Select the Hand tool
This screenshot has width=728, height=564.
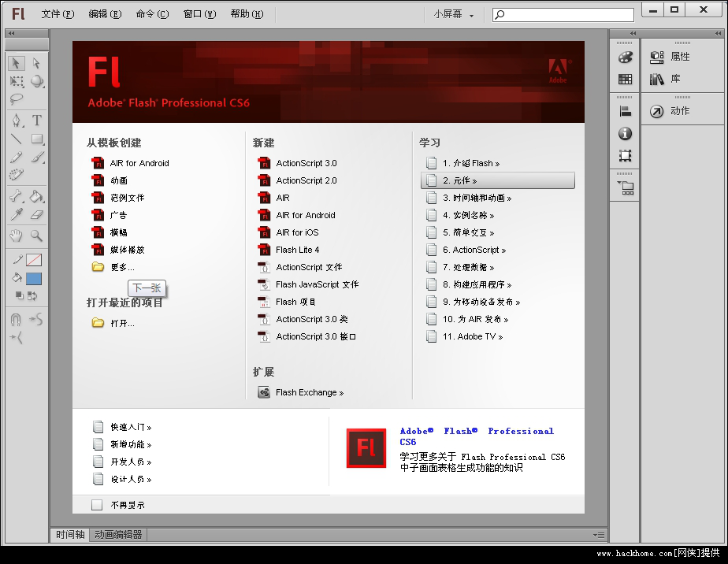point(17,236)
